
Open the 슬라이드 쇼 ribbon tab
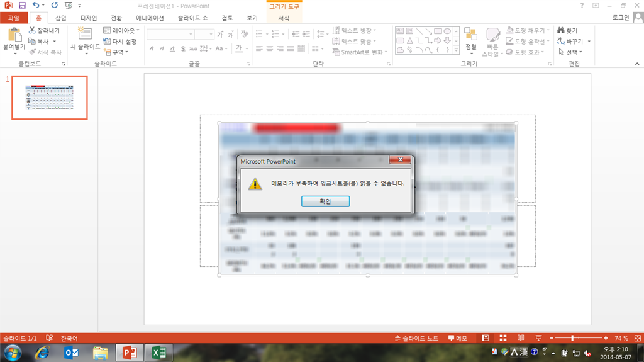pos(192,18)
